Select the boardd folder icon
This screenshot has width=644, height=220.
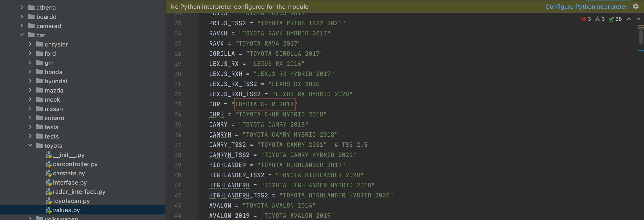point(31,17)
